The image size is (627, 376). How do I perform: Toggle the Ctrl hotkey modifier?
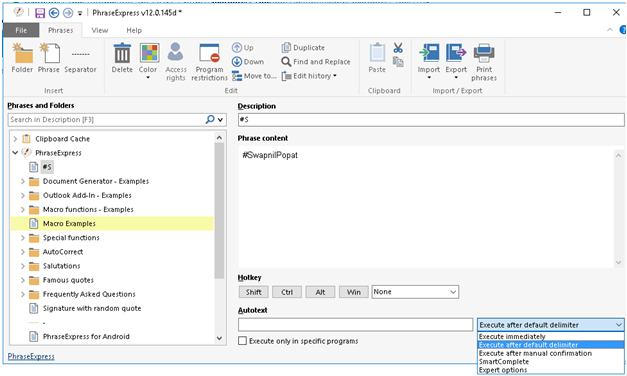[x=287, y=292]
